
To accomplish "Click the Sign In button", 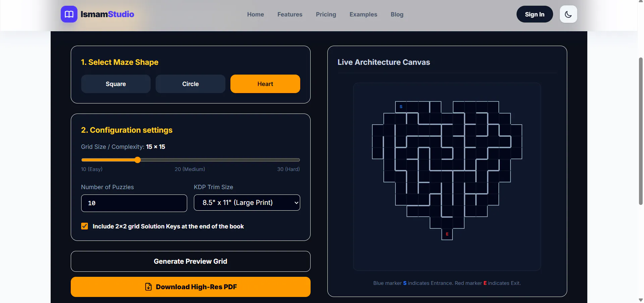I will coord(535,14).
